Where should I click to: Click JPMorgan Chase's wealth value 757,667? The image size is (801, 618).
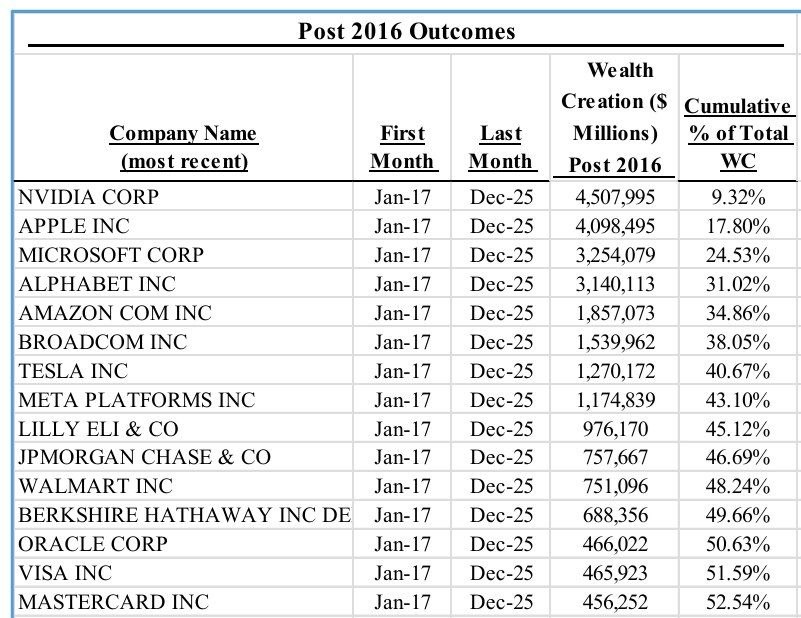click(x=614, y=458)
